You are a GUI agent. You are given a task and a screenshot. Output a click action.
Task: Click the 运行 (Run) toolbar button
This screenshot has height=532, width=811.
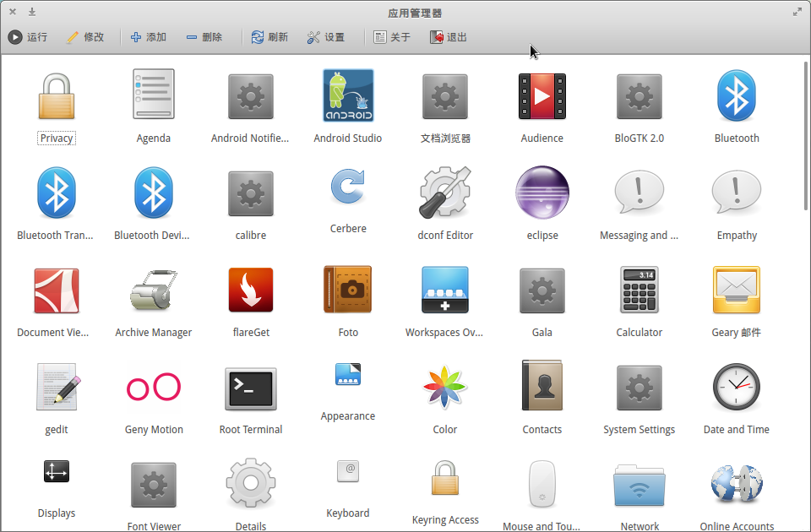27,37
